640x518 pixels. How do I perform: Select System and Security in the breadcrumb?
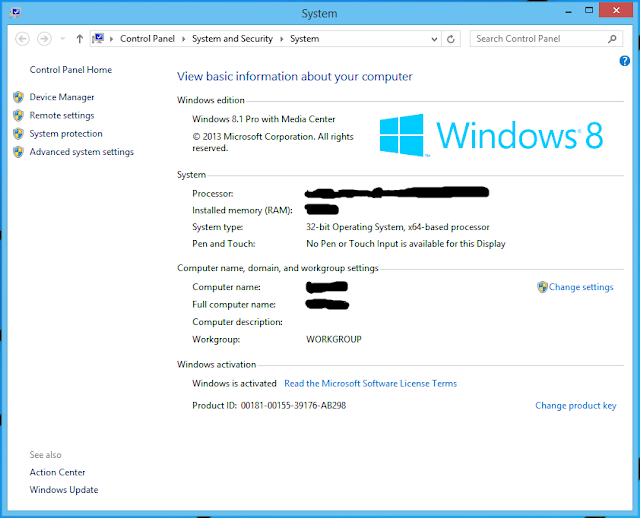[x=232, y=39]
